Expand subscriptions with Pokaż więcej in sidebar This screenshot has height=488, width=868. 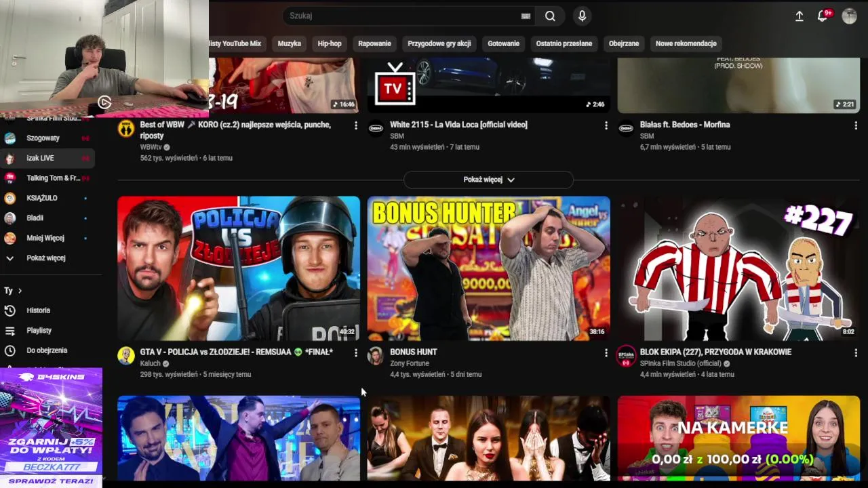coord(47,258)
